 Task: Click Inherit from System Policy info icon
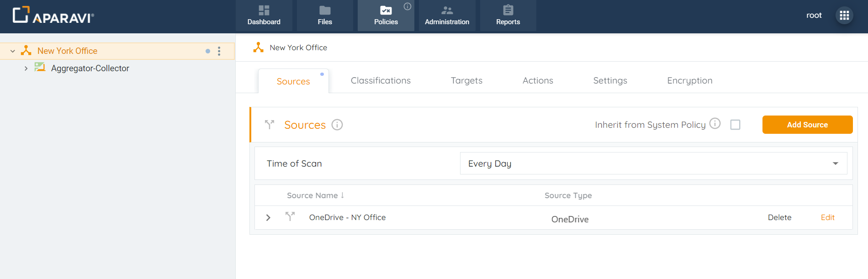pos(715,124)
